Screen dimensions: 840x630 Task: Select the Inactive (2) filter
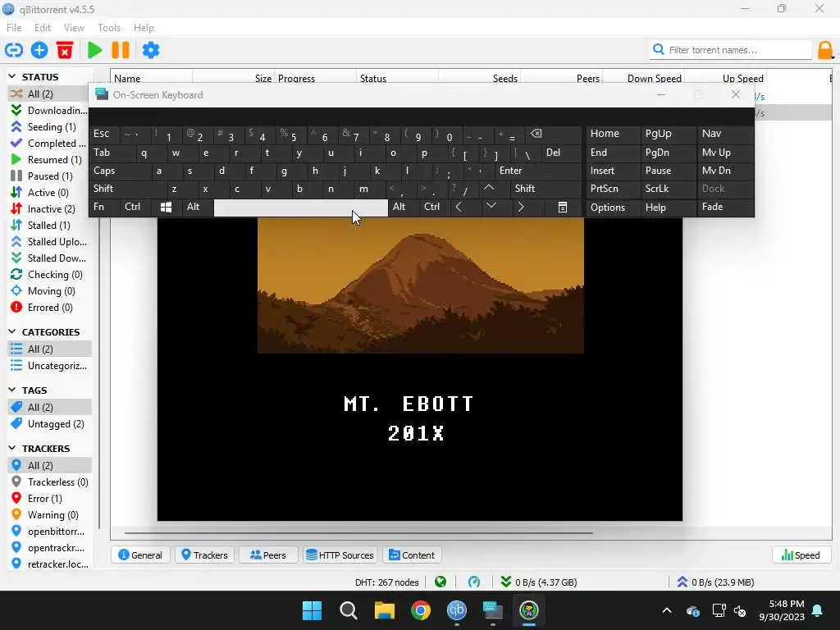[x=48, y=209]
